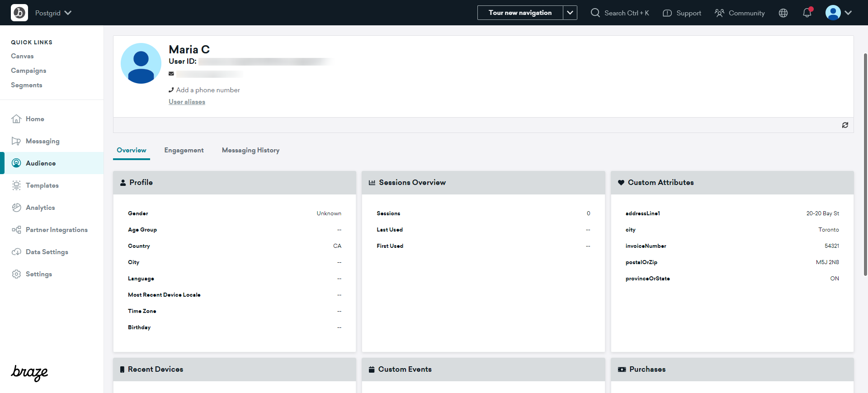The image size is (868, 393).
Task: Open Data Settings in sidebar
Action: point(47,252)
